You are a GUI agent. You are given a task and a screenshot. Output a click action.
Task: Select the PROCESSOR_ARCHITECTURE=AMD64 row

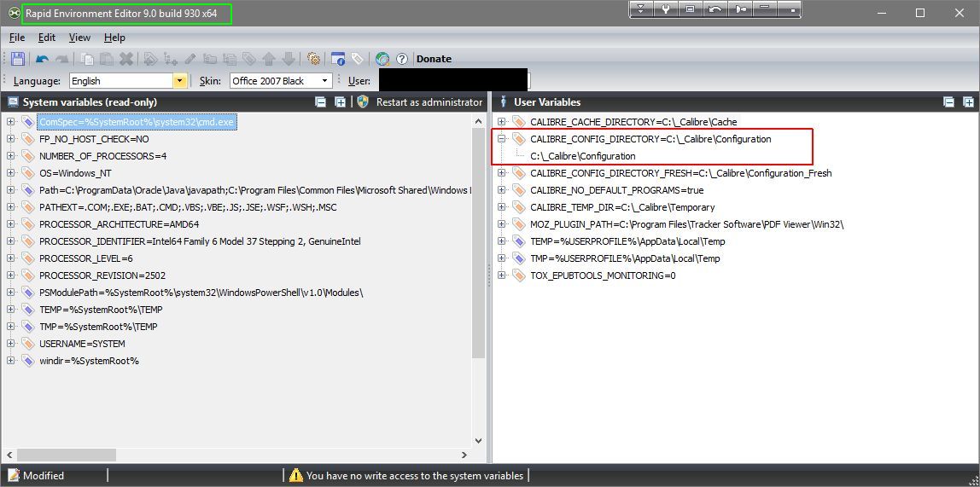pyautogui.click(x=120, y=224)
